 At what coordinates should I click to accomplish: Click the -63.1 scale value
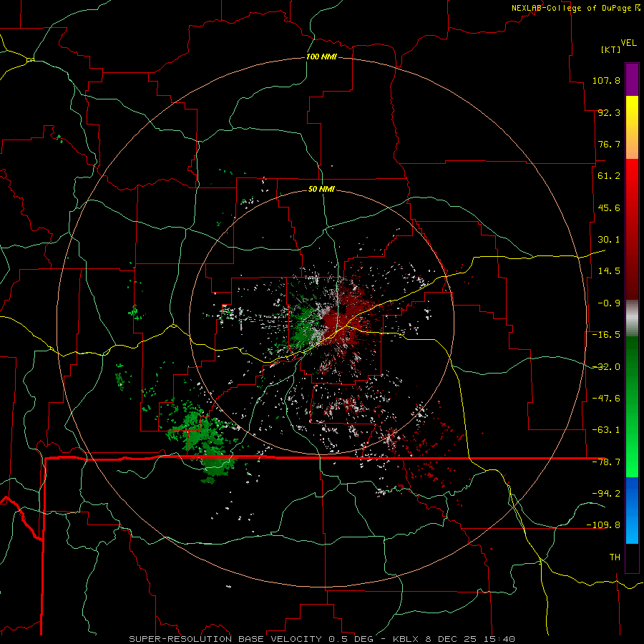pyautogui.click(x=606, y=430)
